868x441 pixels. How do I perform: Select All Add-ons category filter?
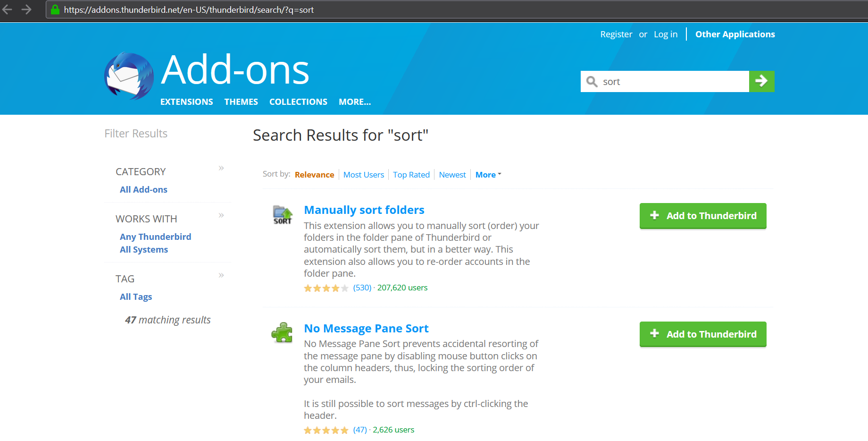(143, 189)
